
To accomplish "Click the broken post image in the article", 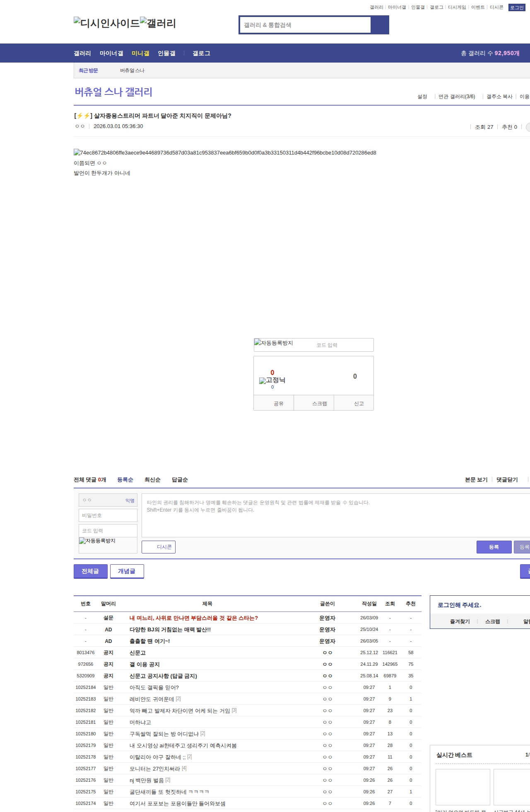I will click(x=225, y=152).
